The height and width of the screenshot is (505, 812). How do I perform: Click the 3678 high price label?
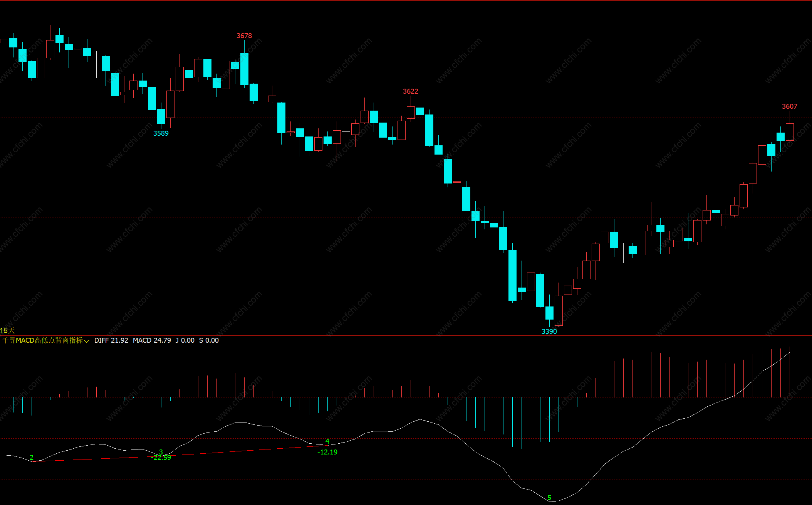[x=244, y=36]
